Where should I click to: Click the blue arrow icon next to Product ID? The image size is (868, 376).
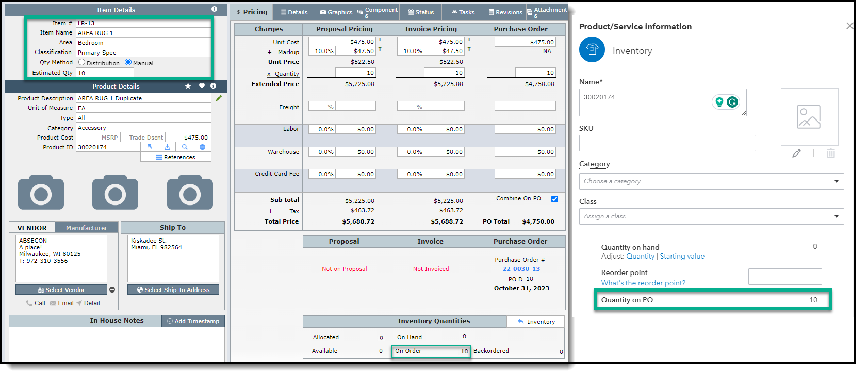150,147
